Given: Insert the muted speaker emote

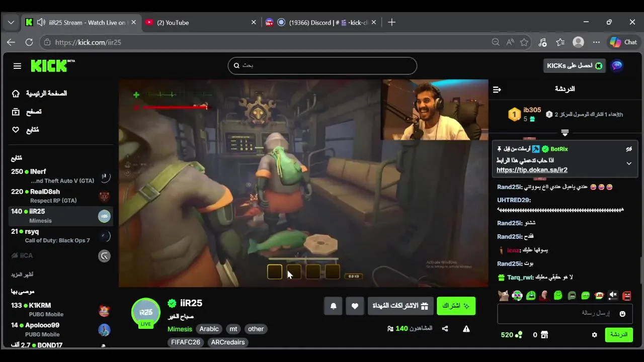Looking at the screenshot, I should 613,296.
